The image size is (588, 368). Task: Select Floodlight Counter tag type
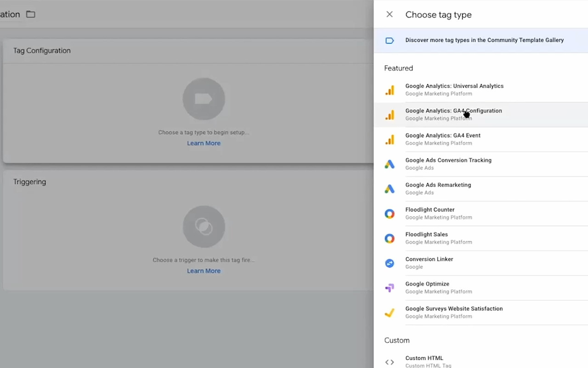pos(481,213)
